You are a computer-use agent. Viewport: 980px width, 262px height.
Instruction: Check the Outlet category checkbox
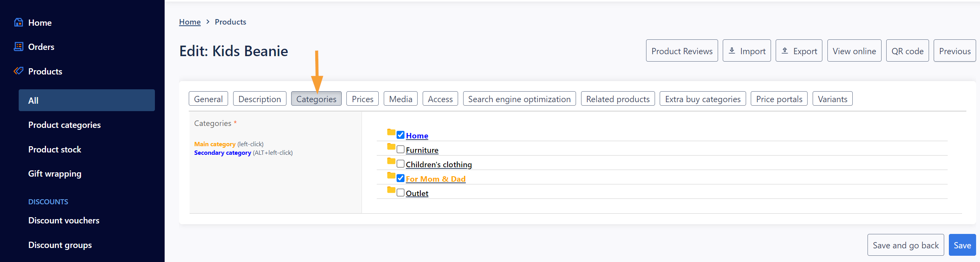(400, 193)
